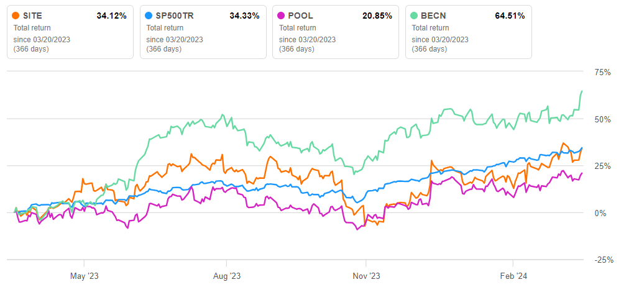Viewport: 644px width, 300px height.
Task: Click SITE's 34.12% return value
Action: tap(111, 16)
